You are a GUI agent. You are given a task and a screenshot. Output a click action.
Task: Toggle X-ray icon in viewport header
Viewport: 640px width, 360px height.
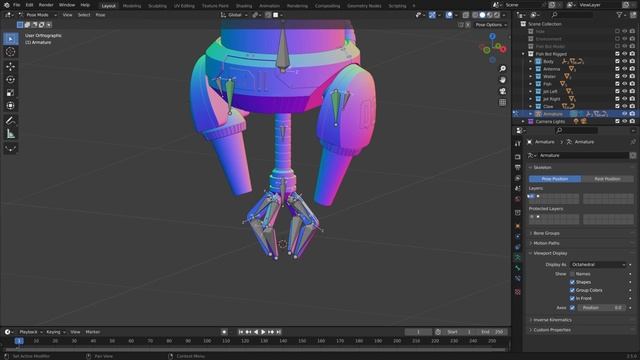pyautogui.click(x=466, y=15)
